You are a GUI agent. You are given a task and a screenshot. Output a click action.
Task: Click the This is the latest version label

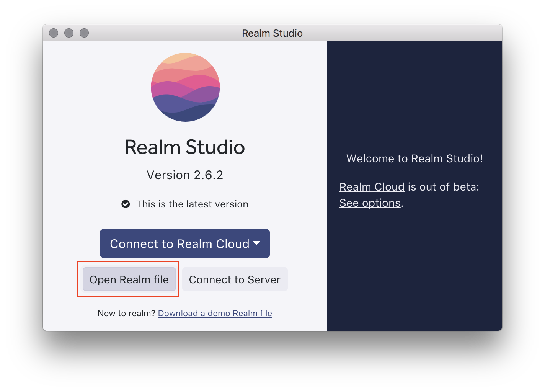(192, 204)
